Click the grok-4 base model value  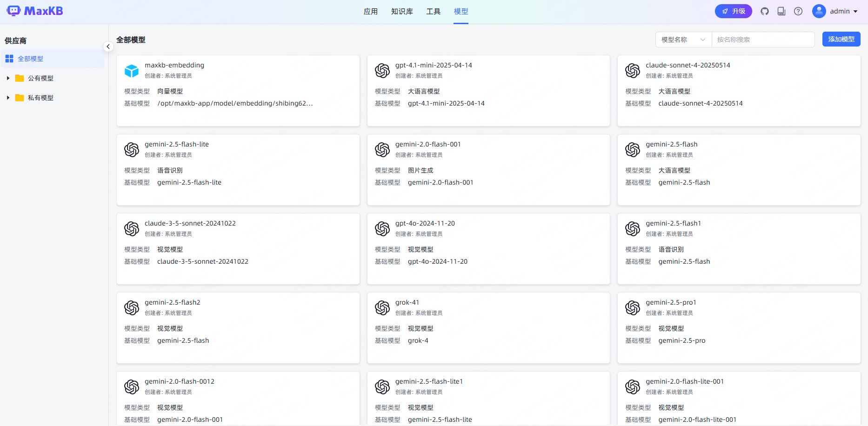[x=418, y=340]
